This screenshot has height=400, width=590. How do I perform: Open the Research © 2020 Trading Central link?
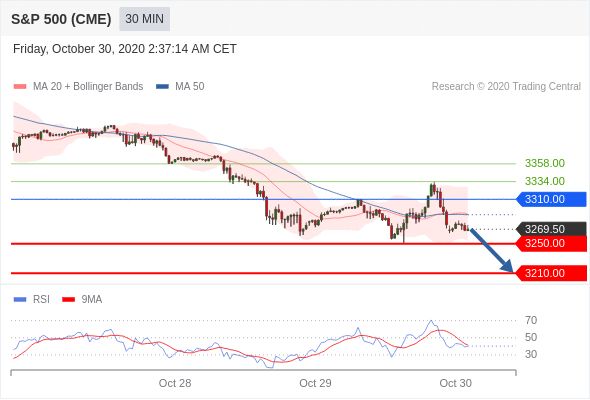[506, 87]
